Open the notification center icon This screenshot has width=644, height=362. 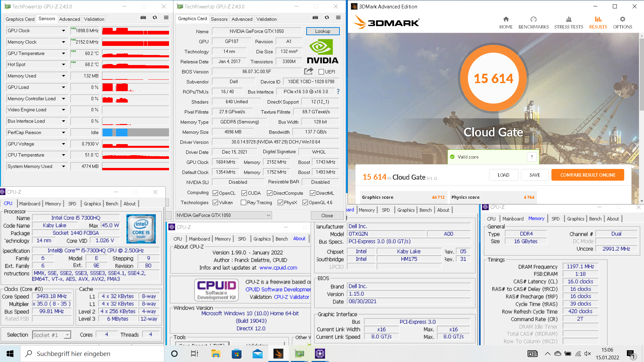click(x=631, y=354)
